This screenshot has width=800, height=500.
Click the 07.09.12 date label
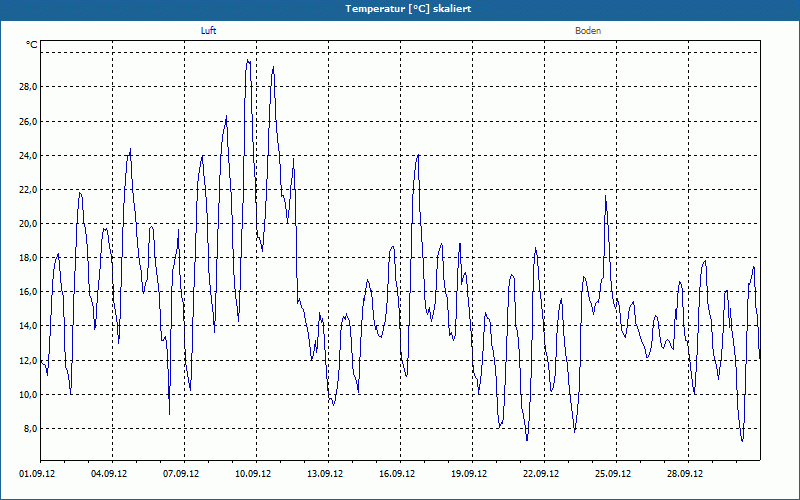coord(181,474)
